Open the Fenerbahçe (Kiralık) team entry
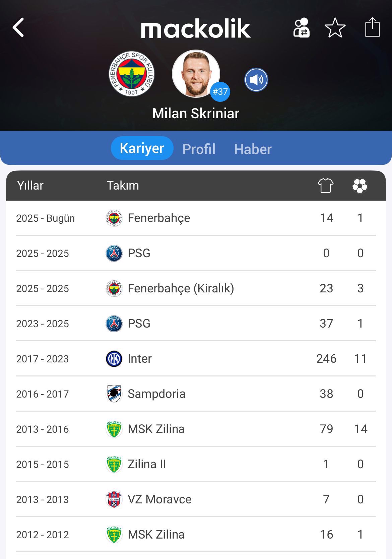 tap(181, 288)
